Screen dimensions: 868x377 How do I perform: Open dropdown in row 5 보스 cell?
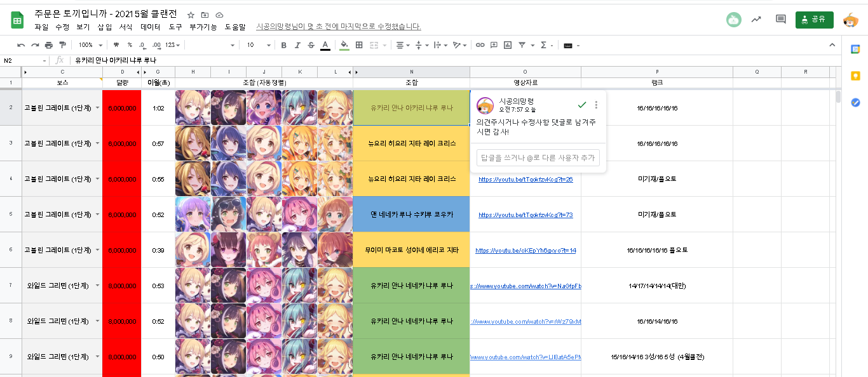[x=97, y=215]
